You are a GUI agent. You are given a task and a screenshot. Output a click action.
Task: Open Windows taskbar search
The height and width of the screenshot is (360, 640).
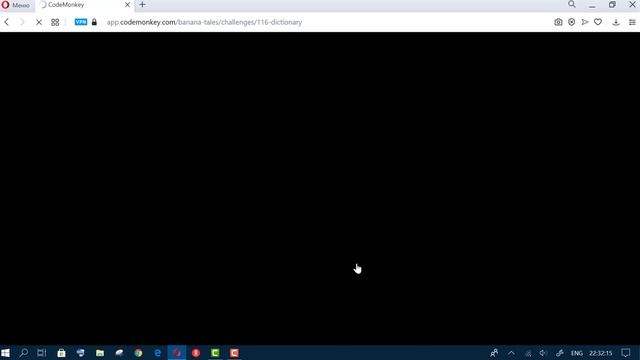(24, 353)
